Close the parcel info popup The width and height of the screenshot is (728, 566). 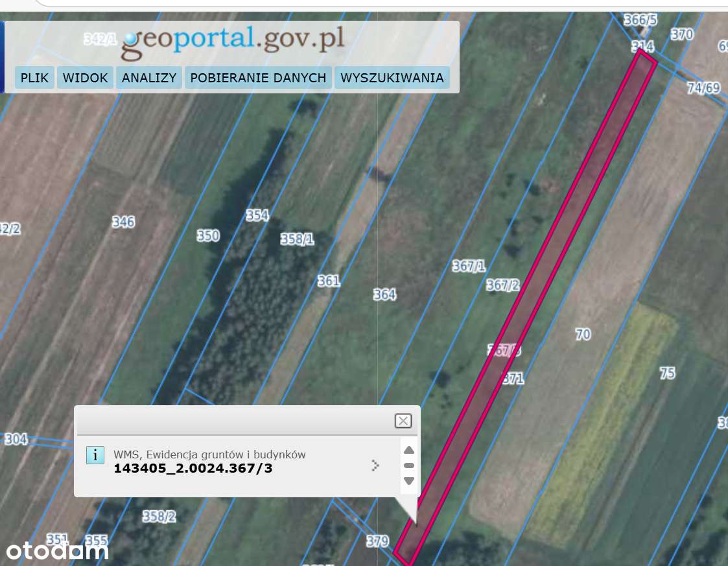click(403, 421)
